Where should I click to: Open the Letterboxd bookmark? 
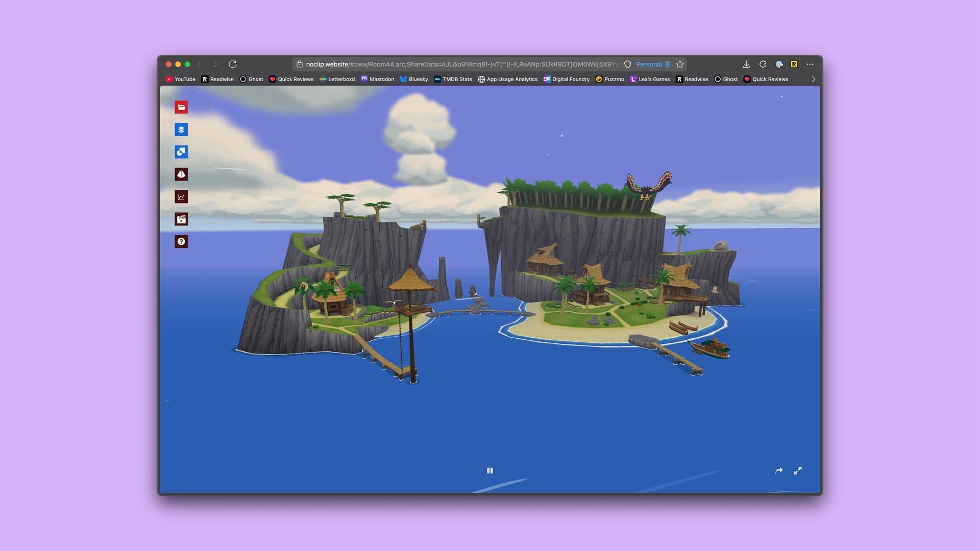pos(337,79)
